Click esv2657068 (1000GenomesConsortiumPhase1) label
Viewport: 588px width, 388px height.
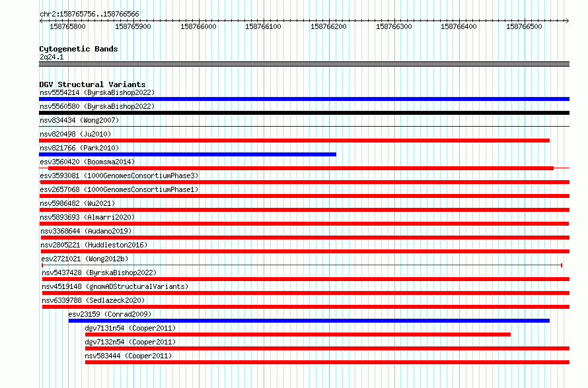coord(119,189)
